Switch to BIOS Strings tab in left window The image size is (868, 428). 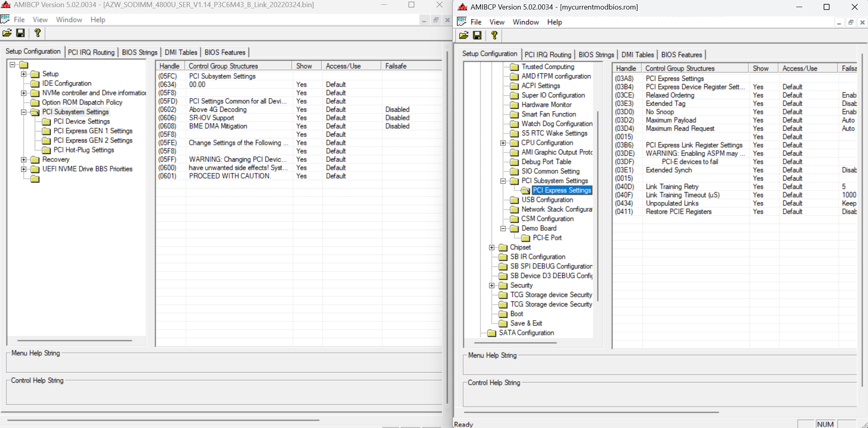coord(139,52)
